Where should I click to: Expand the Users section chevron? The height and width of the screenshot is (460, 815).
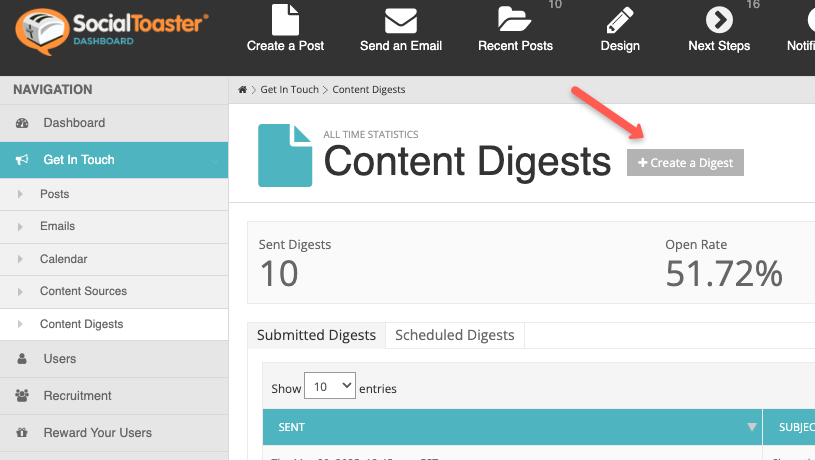click(215, 359)
